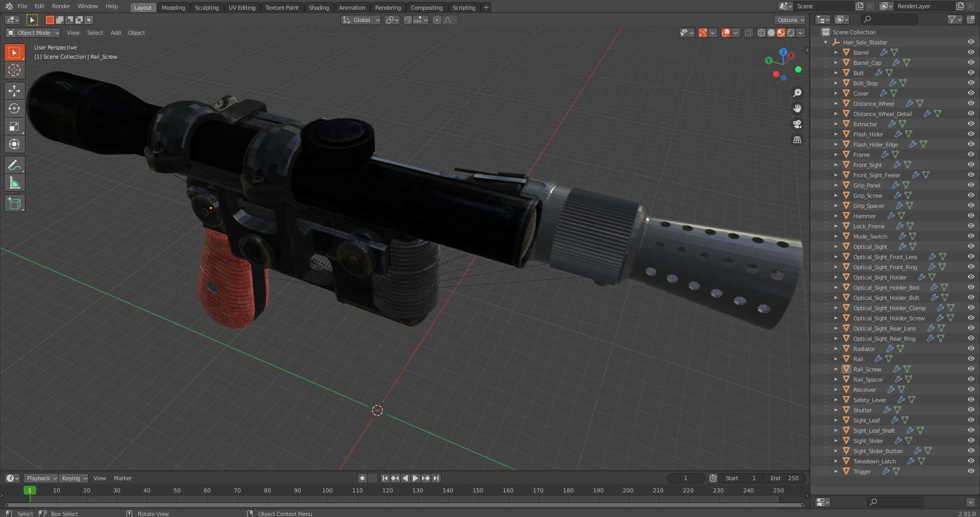Select the Select Box tool
980x517 pixels.
coord(14,52)
